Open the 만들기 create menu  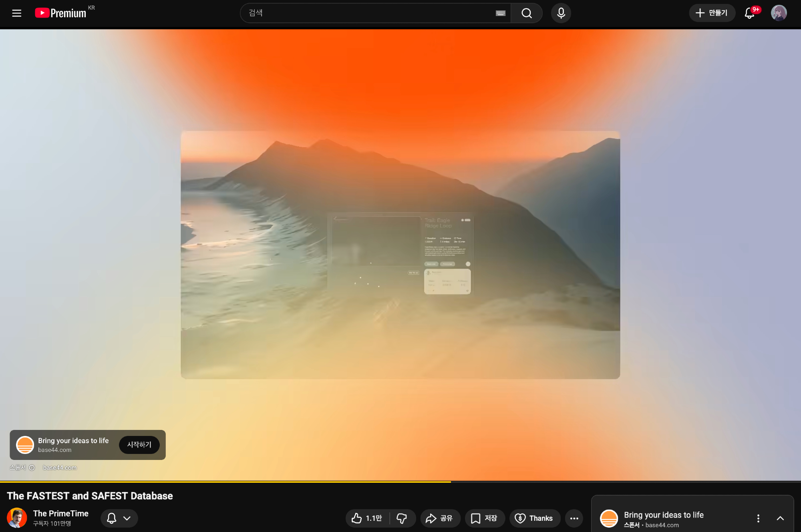[712, 13]
